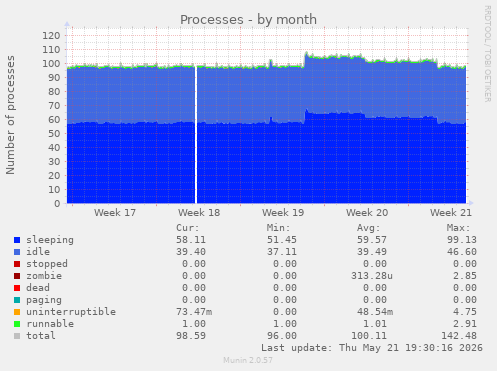Click the 'Week 19' axis label
497x371 pixels.
pyautogui.click(x=283, y=213)
